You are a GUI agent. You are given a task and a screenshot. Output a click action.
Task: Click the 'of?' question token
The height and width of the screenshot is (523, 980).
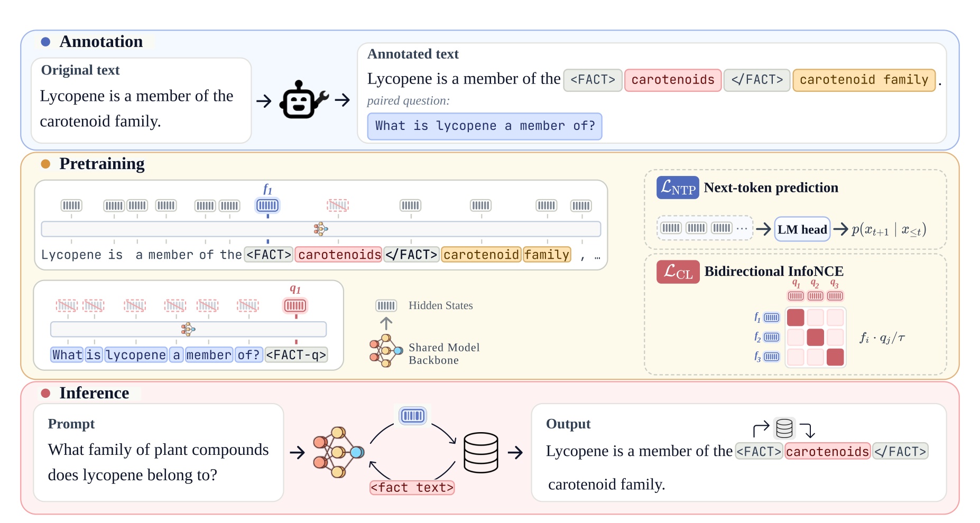(248, 354)
